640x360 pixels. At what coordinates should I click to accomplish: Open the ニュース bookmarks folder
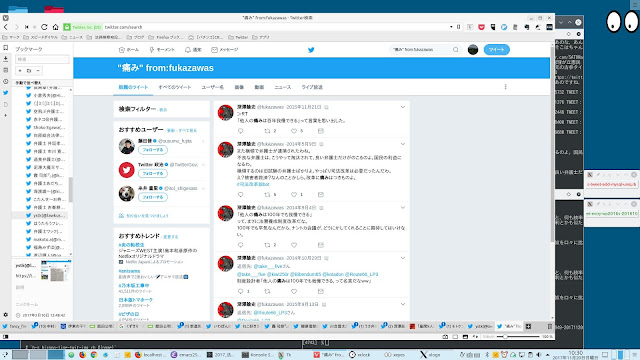pyautogui.click(x=72, y=37)
